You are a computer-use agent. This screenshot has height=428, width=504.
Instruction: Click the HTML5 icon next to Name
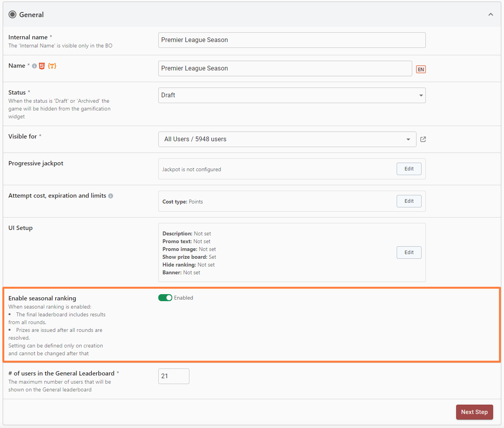click(42, 66)
